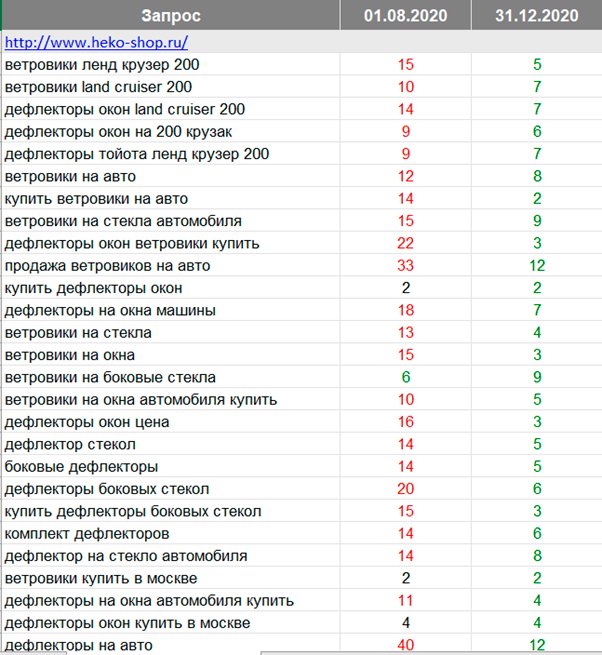The width and height of the screenshot is (602, 655).
Task: Select 01.08.2020 value for 'ветровики на авто'
Action: click(406, 176)
